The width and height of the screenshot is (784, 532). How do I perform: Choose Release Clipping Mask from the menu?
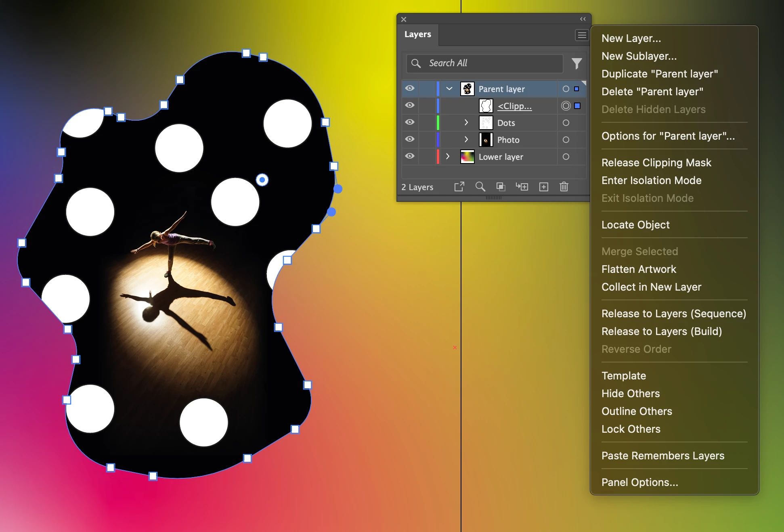pos(656,163)
